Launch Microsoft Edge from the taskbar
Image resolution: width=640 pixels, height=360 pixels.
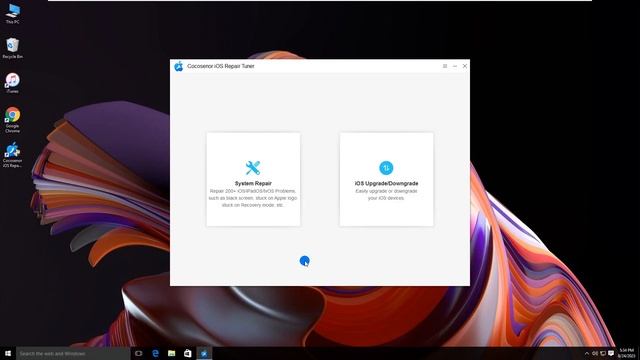tap(155, 353)
